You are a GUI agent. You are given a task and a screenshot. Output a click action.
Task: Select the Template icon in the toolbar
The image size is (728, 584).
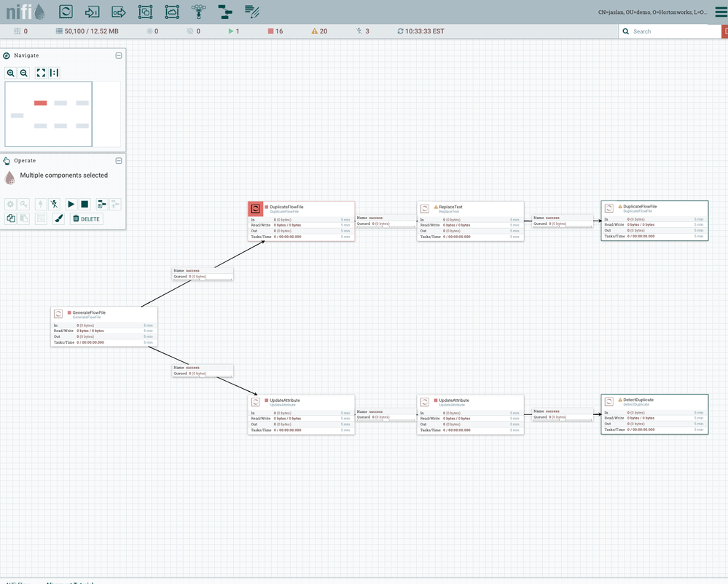pyautogui.click(x=225, y=12)
